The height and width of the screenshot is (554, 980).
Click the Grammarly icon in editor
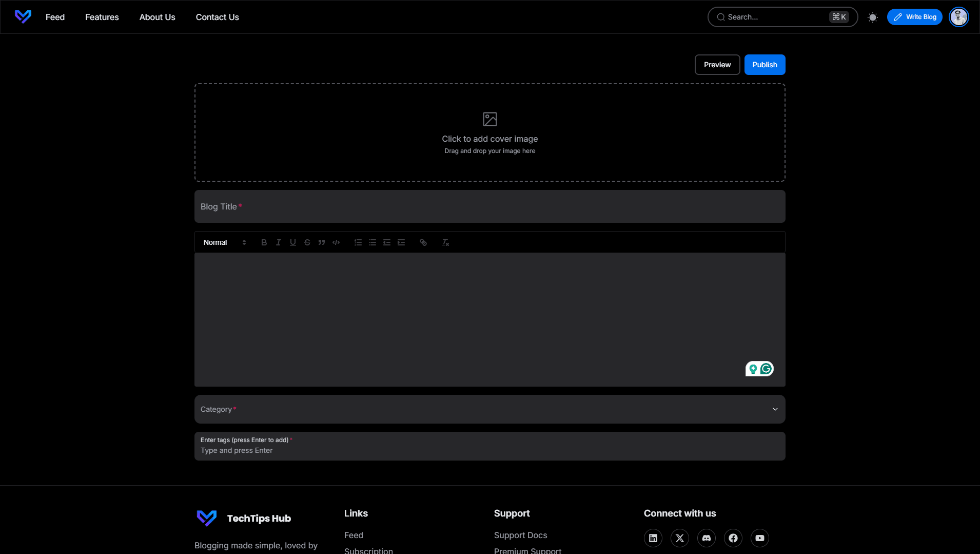coord(766,369)
